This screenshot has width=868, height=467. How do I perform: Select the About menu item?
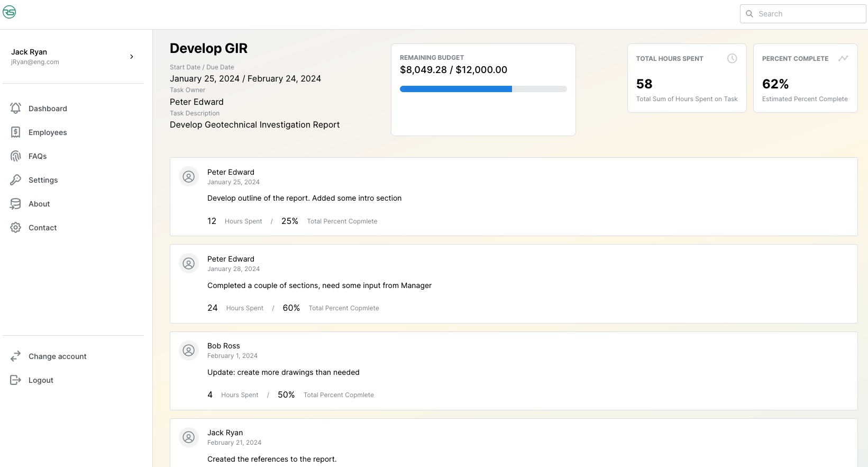pos(73,203)
